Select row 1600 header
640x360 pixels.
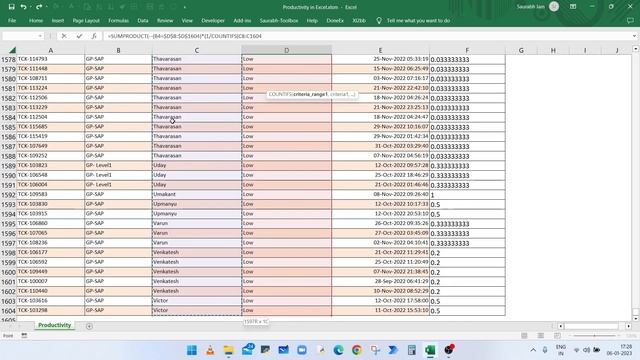pyautogui.click(x=8, y=272)
